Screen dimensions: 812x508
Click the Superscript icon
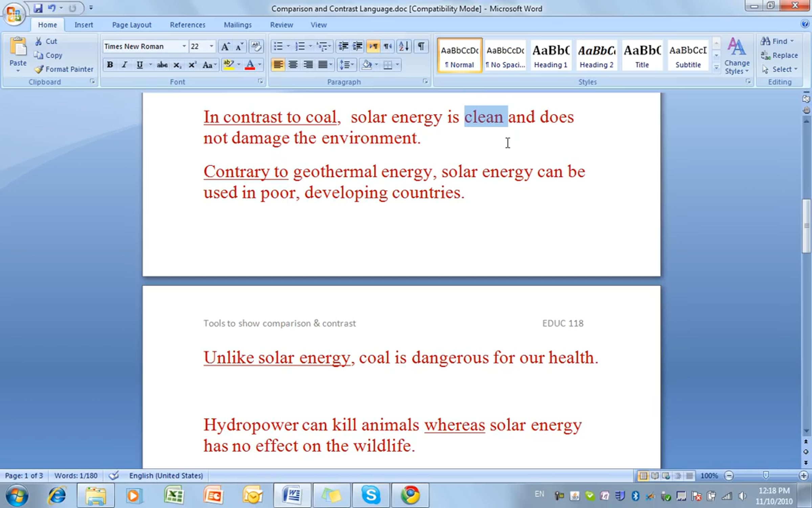coord(192,65)
